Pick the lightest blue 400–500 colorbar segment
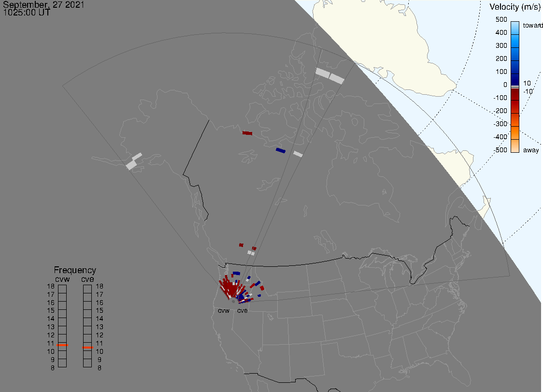543x392 pixels. [515, 28]
